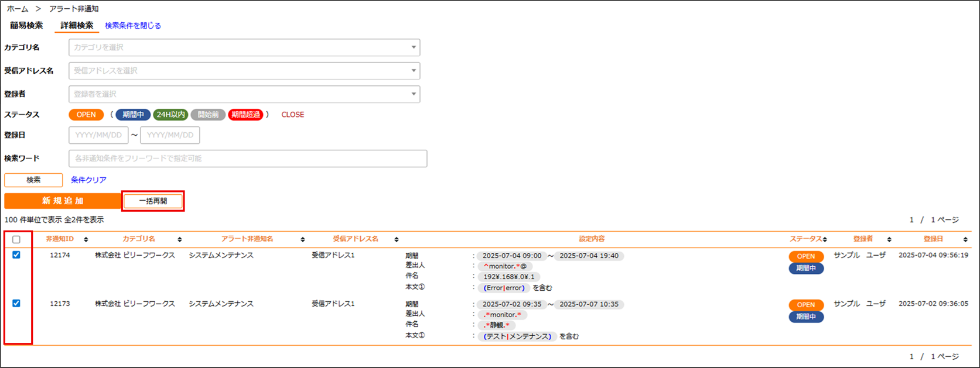
Task: Click the OPEN badge in row 12173
Action: coord(806,305)
